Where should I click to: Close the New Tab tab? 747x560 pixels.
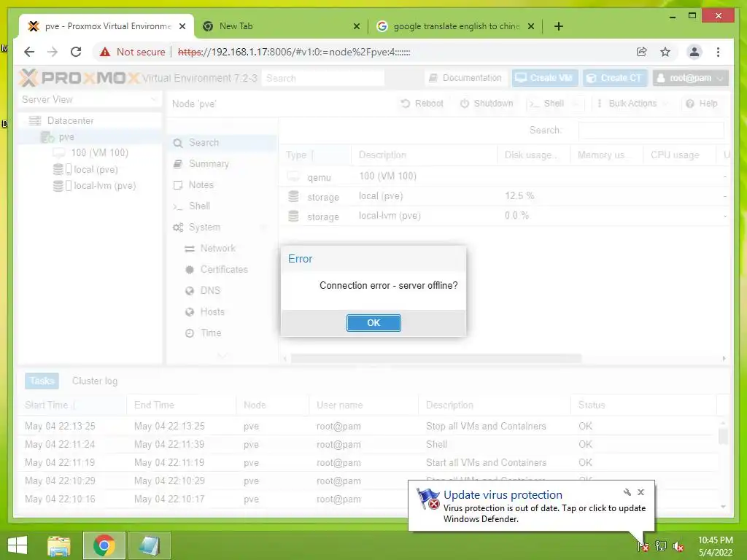click(356, 26)
